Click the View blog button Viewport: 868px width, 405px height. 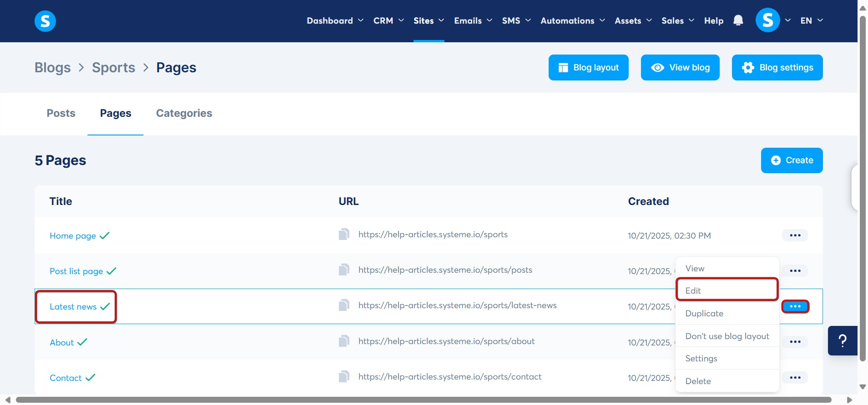[x=680, y=67]
